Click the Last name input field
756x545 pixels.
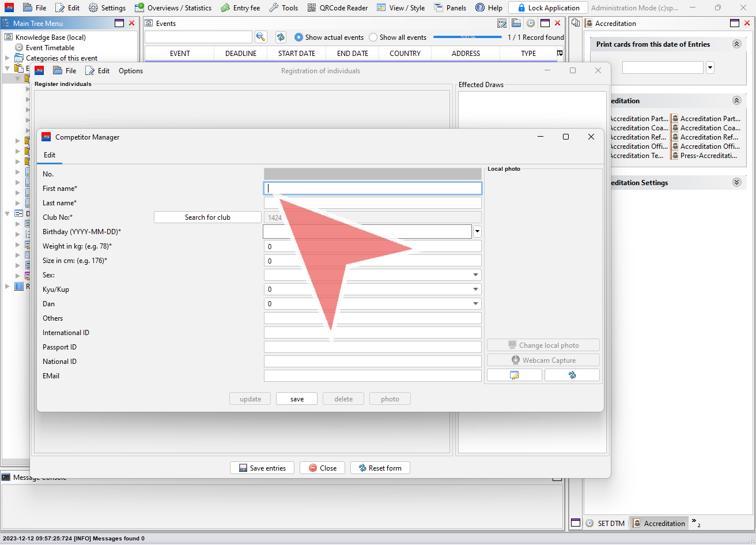point(372,203)
